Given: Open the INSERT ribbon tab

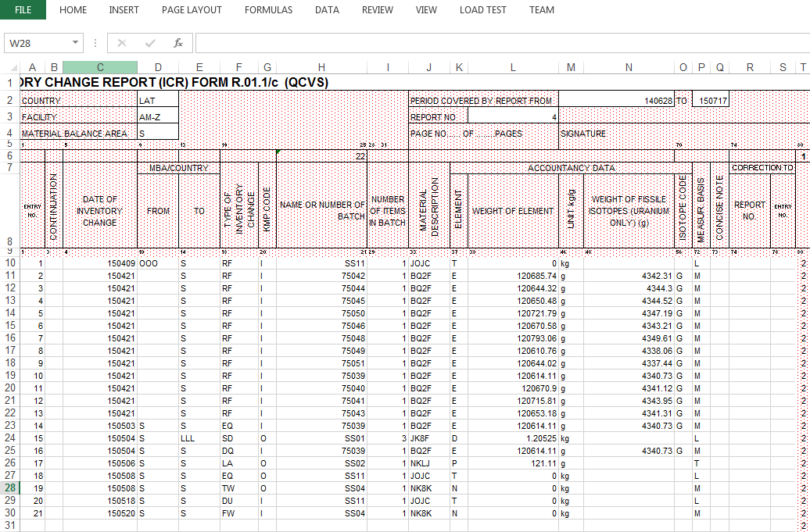Looking at the screenshot, I should [124, 10].
